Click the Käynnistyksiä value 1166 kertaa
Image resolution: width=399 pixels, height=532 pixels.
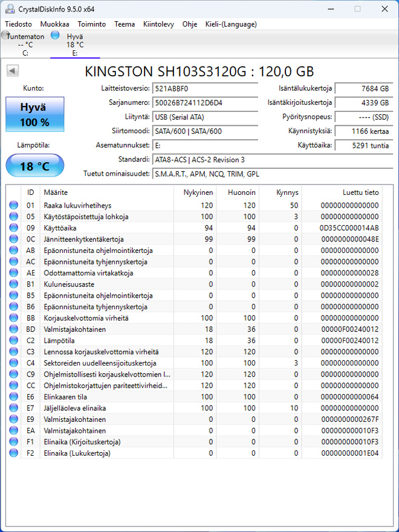tap(364, 131)
